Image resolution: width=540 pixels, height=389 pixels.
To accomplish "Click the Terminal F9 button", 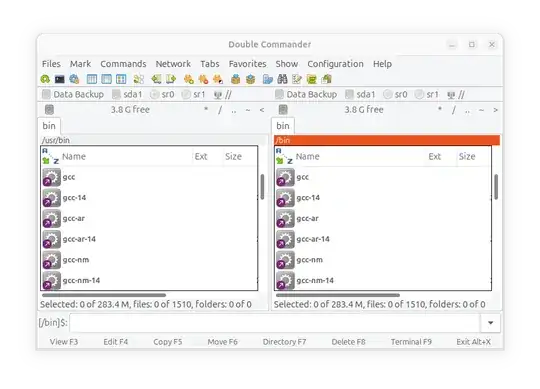I will click(411, 342).
